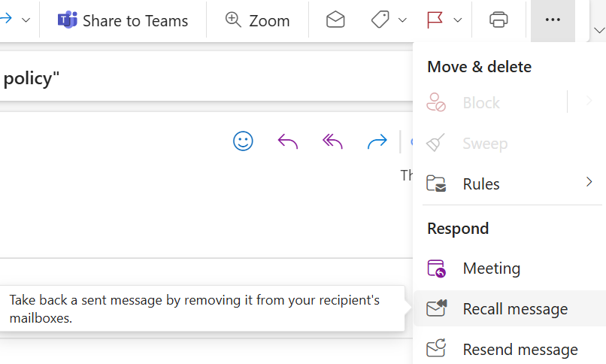Viewport: 606px width, 364px height.
Task: Click the Reply all double-arrow icon
Action: coord(333,141)
